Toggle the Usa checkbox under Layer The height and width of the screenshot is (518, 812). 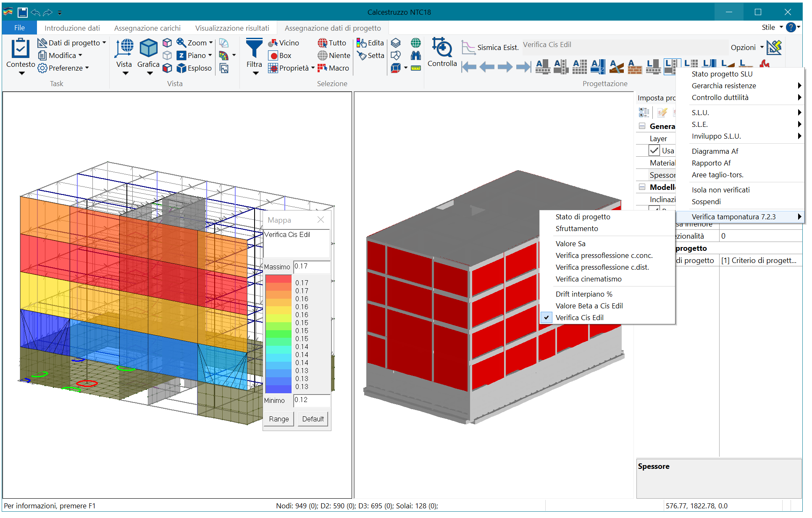click(x=654, y=150)
